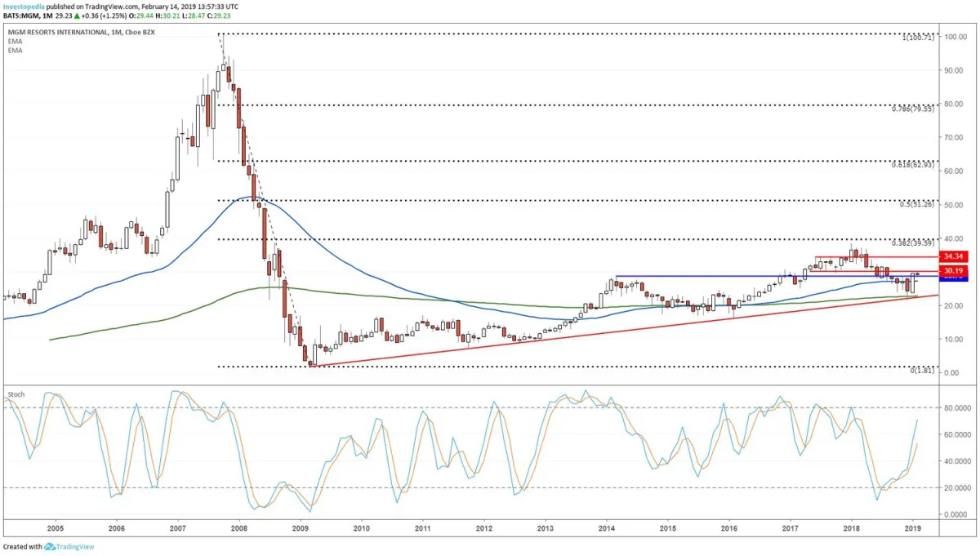The width and height of the screenshot is (980, 556).
Task: Click the 20.0000 Stoch axis value
Action: (957, 488)
